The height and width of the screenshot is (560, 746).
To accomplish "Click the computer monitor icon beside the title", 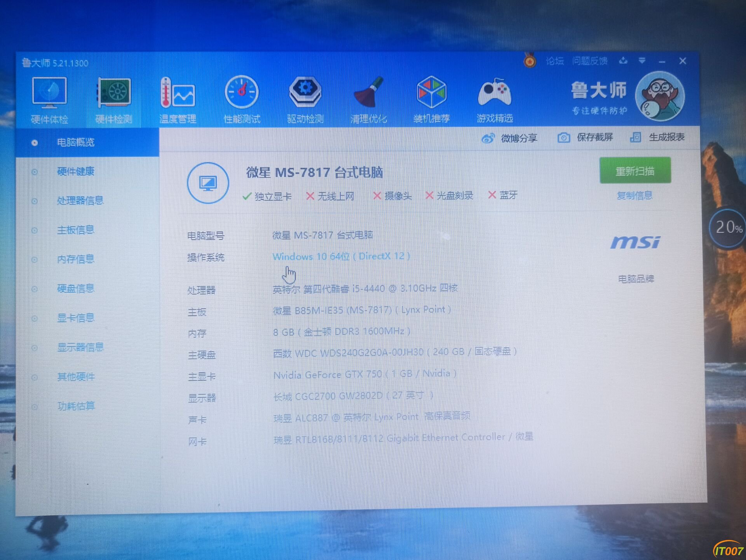I will [208, 183].
